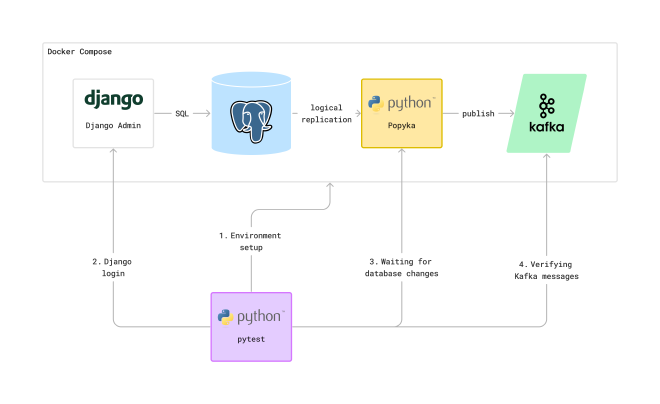660x404 pixels.
Task: Click the logical replication label
Action: tap(331, 113)
